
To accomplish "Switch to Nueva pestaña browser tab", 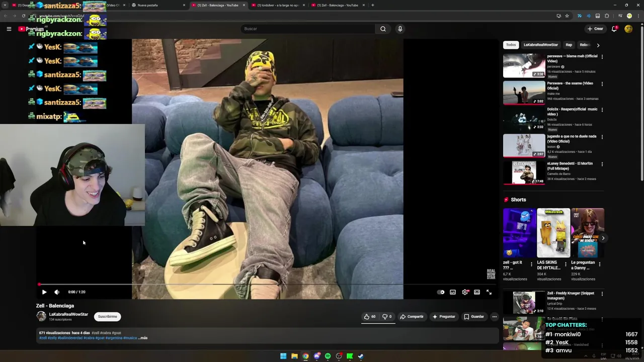I will (x=158, y=5).
